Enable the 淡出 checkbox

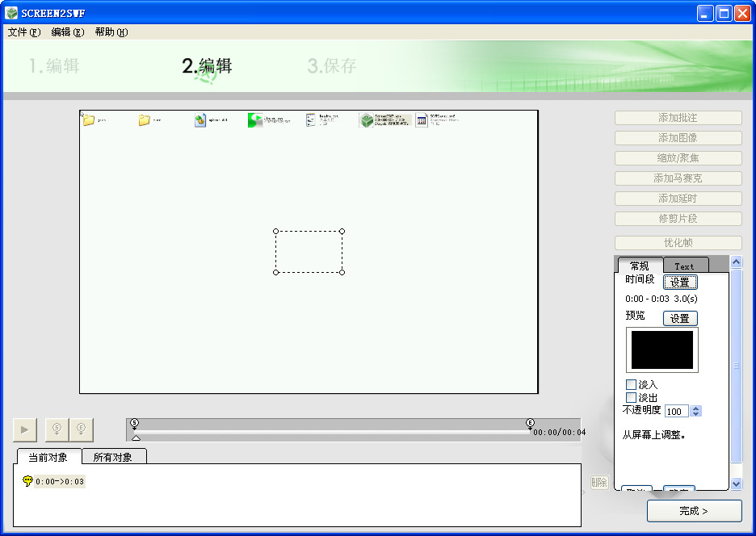(x=631, y=398)
